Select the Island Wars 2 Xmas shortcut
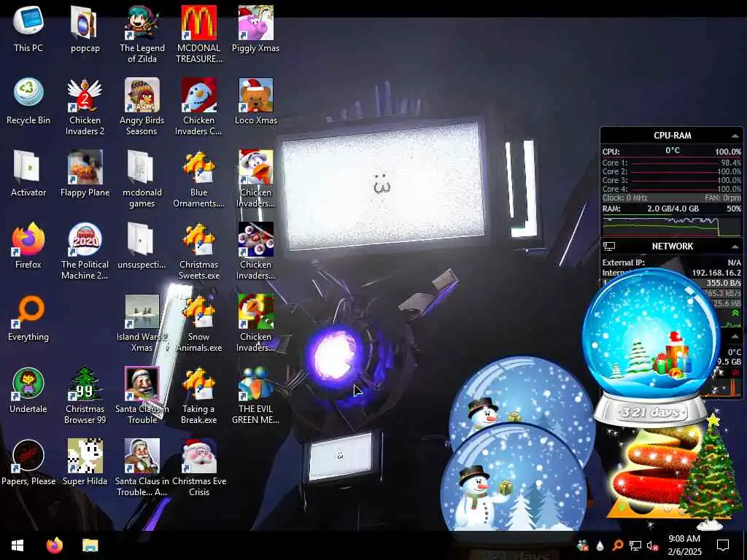 tap(142, 323)
